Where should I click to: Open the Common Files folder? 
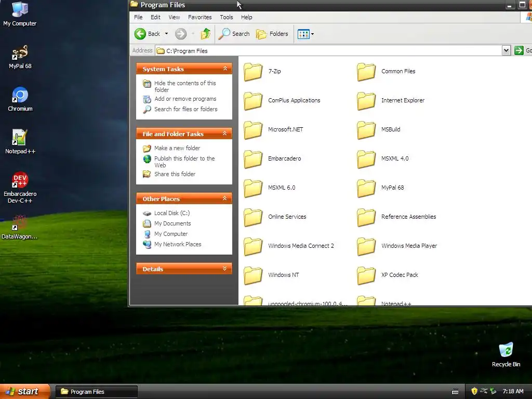click(386, 72)
